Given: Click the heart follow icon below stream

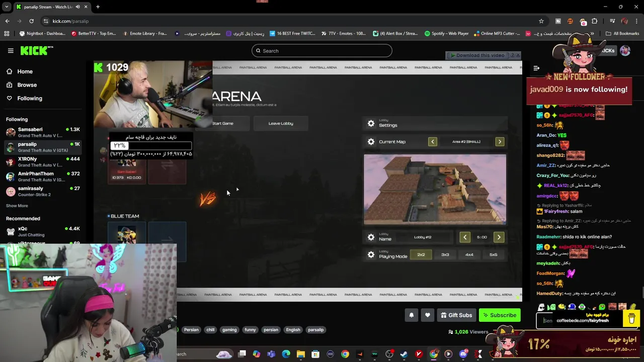Looking at the screenshot, I should click(x=428, y=315).
